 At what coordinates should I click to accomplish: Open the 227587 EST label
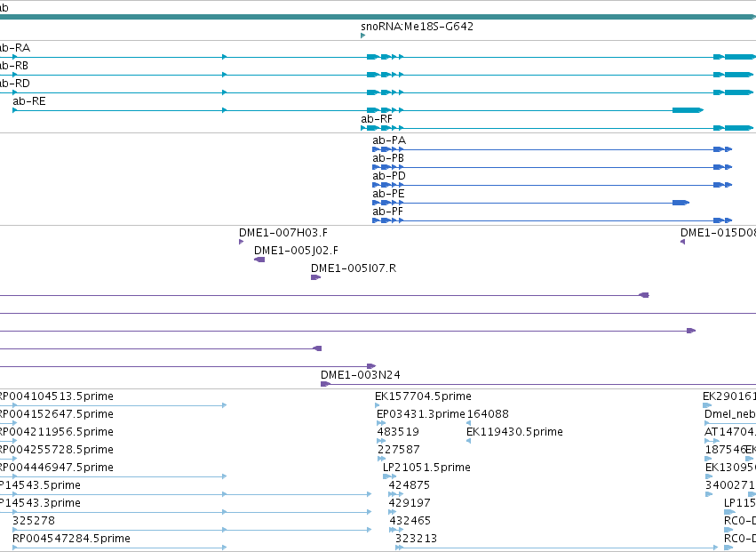[399, 450]
